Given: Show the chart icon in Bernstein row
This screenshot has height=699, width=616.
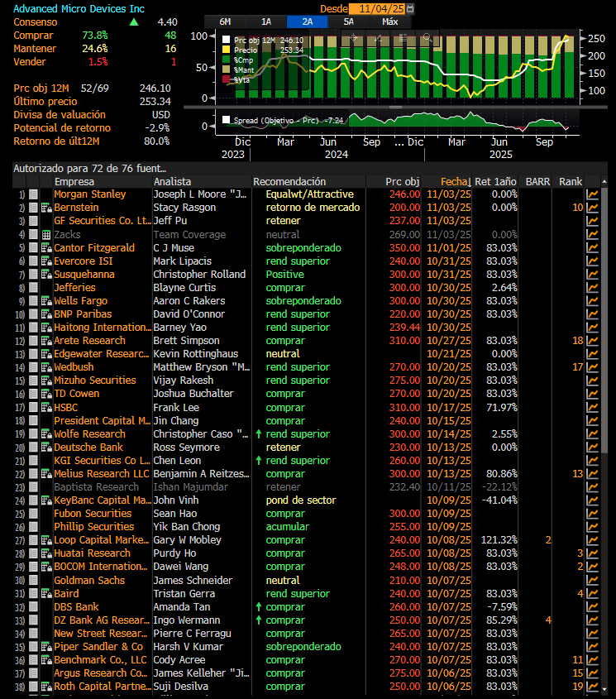Looking at the screenshot, I should tap(592, 208).
